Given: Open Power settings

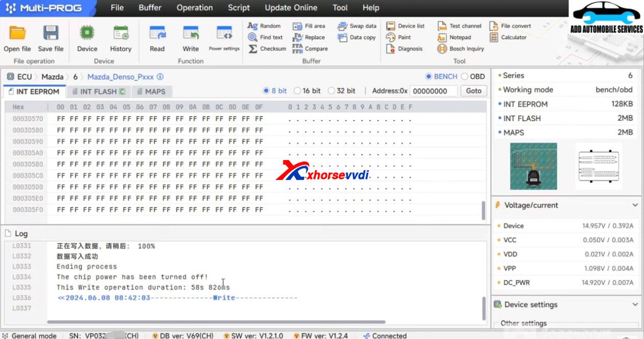Looking at the screenshot, I should (224, 39).
